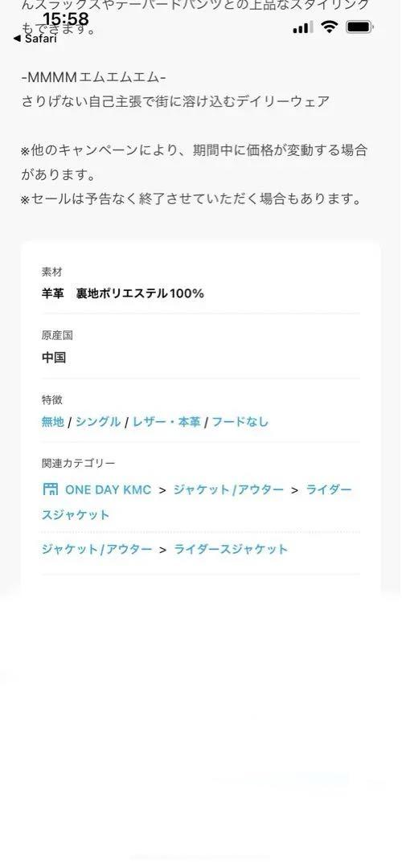402x868 pixels.
Task: Tap the Wi-Fi status icon
Action: pos(330,26)
